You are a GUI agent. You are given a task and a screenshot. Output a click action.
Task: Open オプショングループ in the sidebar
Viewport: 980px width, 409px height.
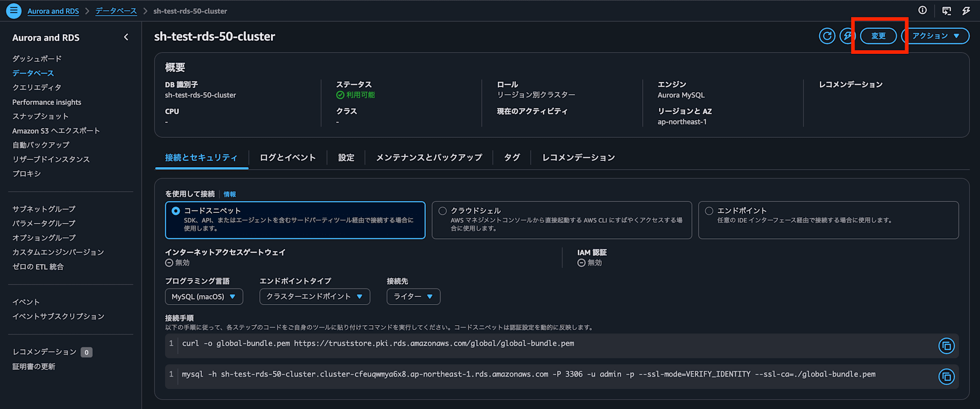[44, 238]
